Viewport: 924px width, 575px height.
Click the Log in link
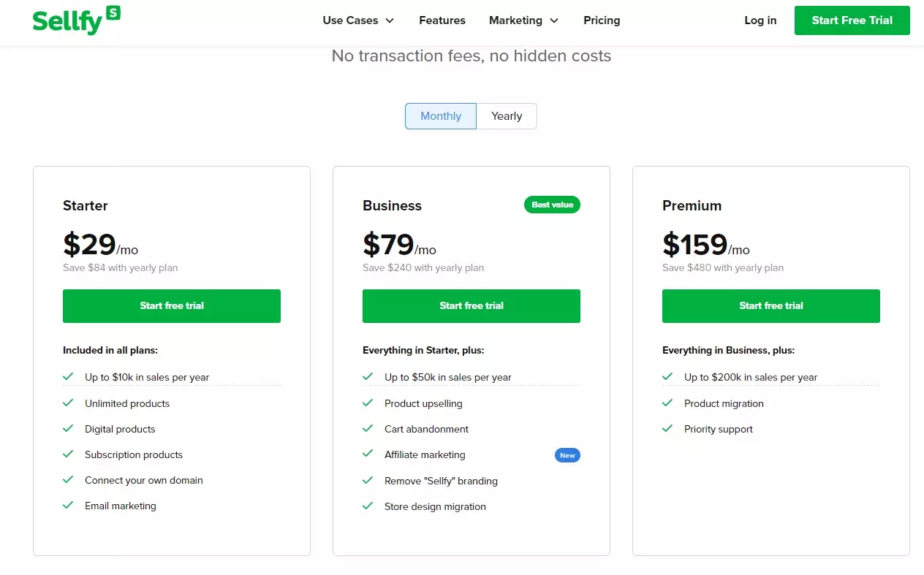point(760,20)
